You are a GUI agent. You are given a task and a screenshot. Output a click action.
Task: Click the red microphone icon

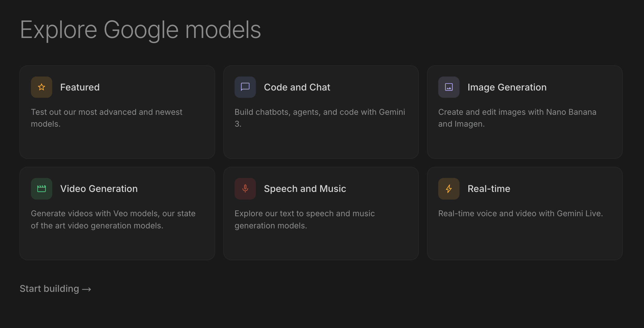coord(245,189)
